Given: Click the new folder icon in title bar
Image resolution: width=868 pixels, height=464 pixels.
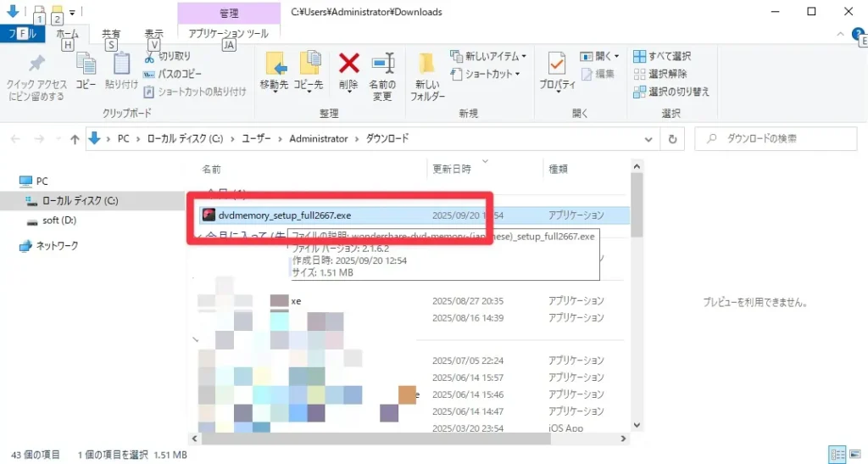Looking at the screenshot, I should [x=57, y=12].
